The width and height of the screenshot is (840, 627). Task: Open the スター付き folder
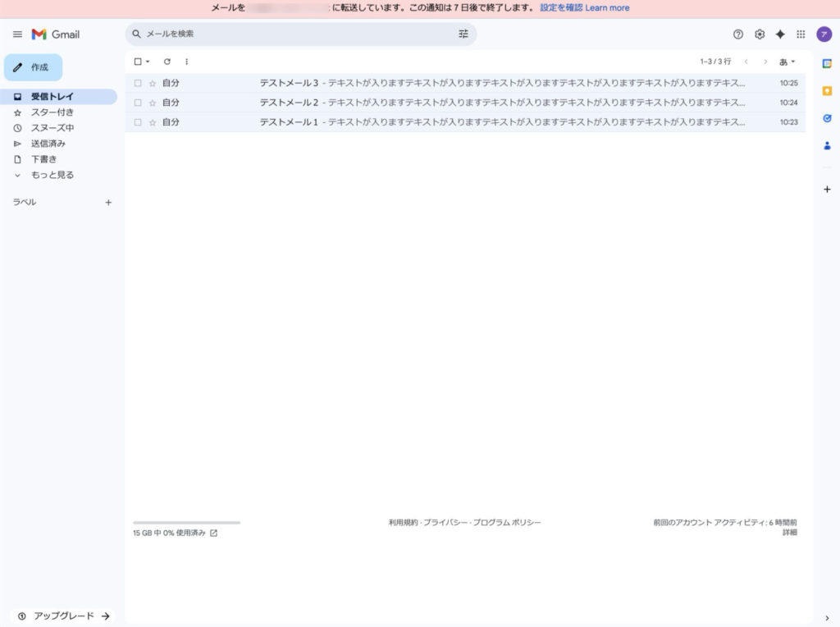pos(52,112)
